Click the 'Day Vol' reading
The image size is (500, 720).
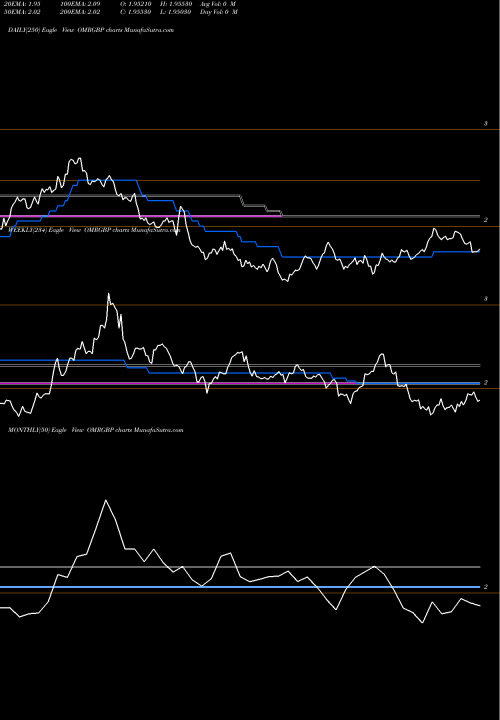pyautogui.click(x=219, y=12)
